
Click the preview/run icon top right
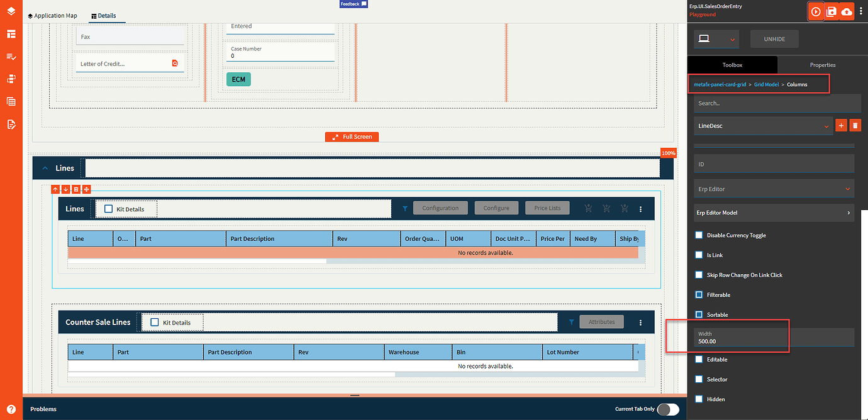click(x=816, y=11)
